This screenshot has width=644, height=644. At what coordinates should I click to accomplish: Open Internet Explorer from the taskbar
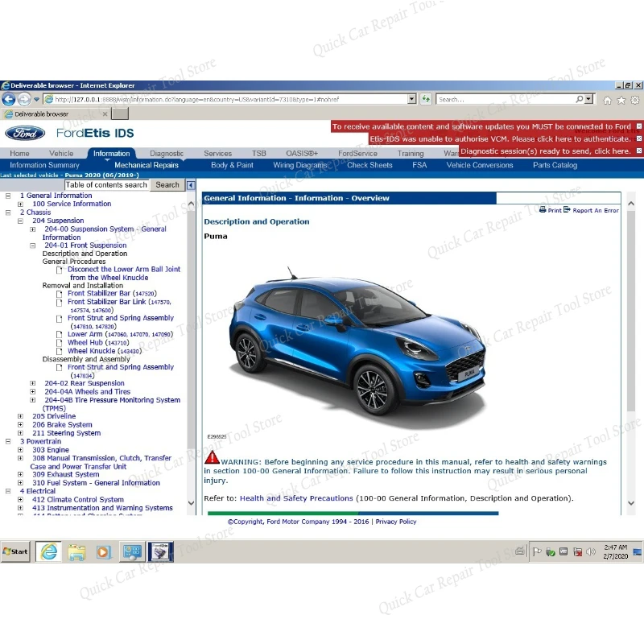tap(48, 552)
